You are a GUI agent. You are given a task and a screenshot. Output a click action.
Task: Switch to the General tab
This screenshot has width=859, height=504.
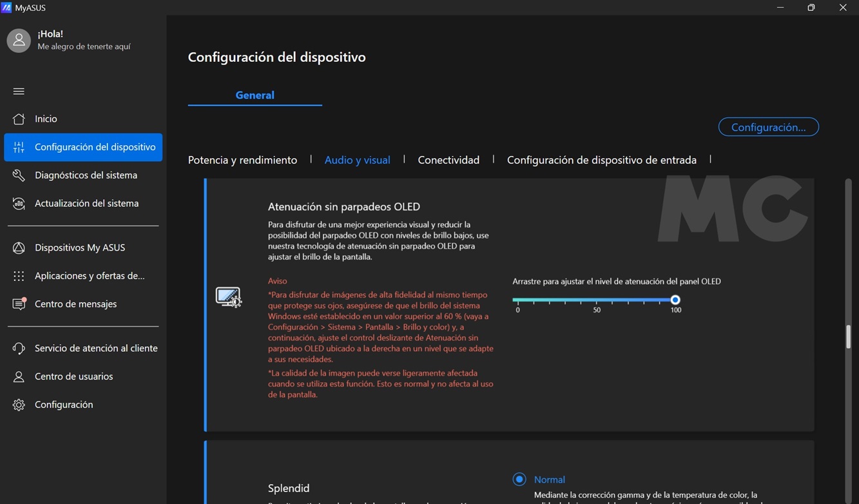click(x=255, y=95)
